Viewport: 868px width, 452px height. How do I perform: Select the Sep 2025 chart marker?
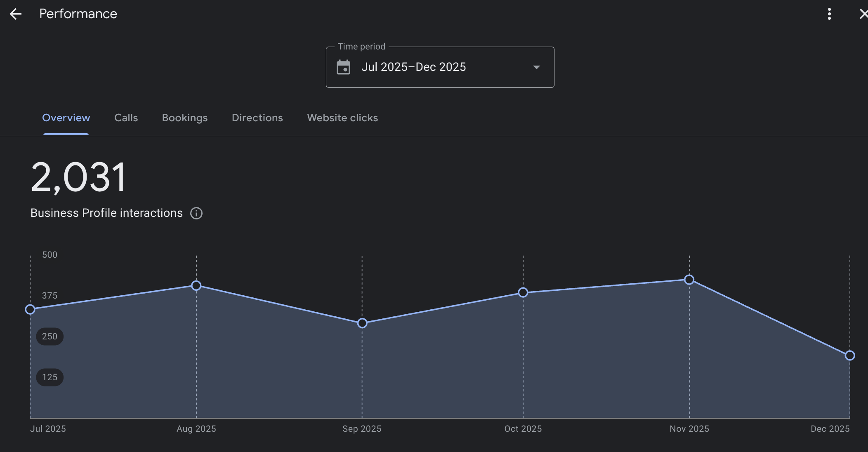click(362, 323)
